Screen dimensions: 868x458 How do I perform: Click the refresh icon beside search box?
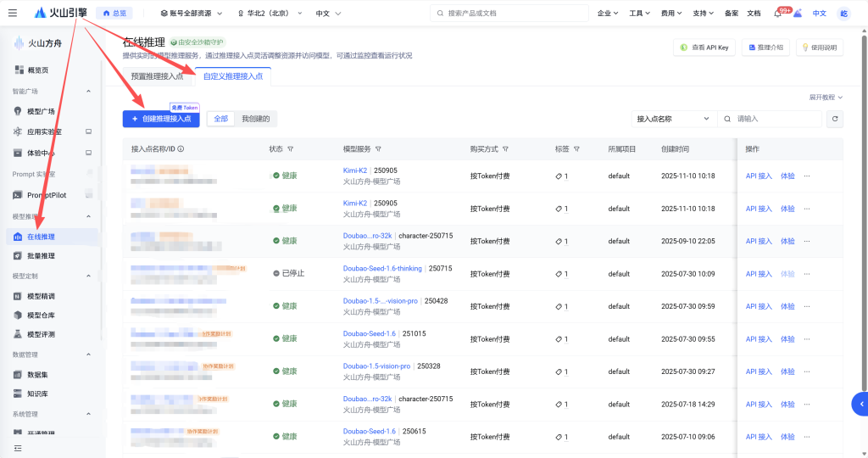pos(835,120)
